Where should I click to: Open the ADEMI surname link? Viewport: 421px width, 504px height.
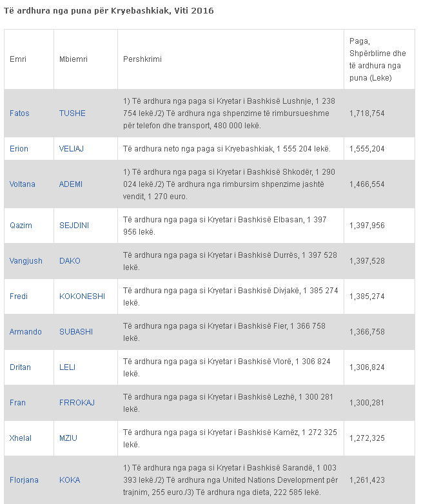pos(71,184)
